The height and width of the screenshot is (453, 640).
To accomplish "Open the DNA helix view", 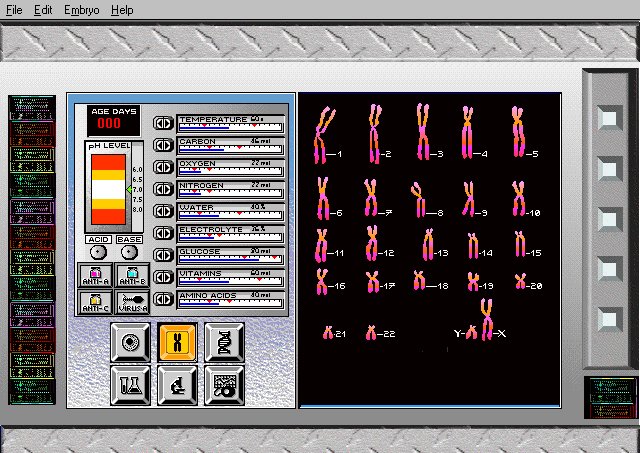I will point(224,342).
